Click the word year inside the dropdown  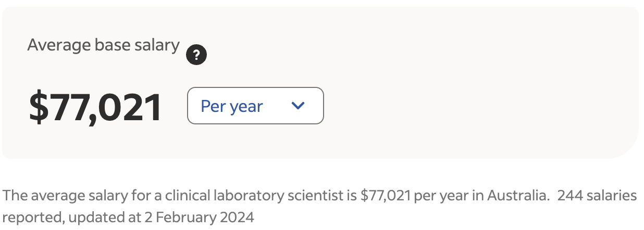(246, 107)
